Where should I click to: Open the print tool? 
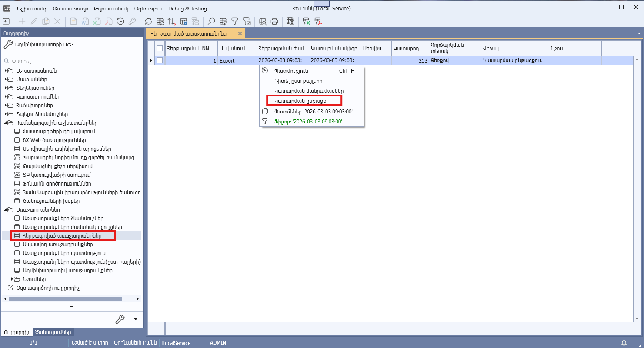click(274, 21)
